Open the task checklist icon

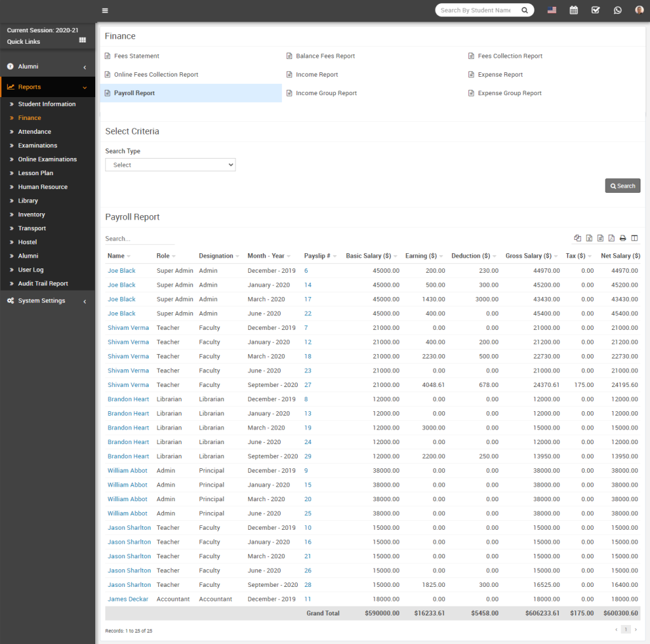pos(595,10)
